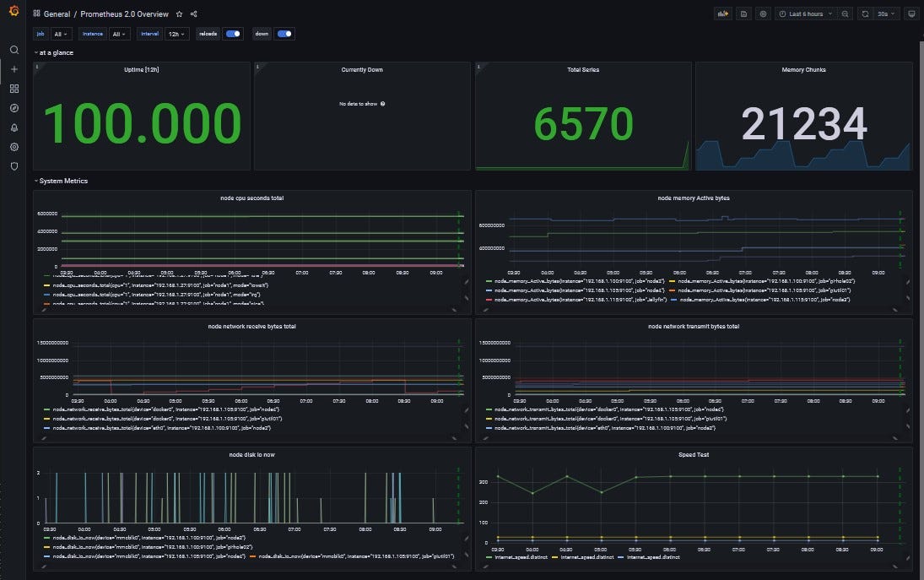Open the search icon in the sidebar

pyautogui.click(x=14, y=50)
